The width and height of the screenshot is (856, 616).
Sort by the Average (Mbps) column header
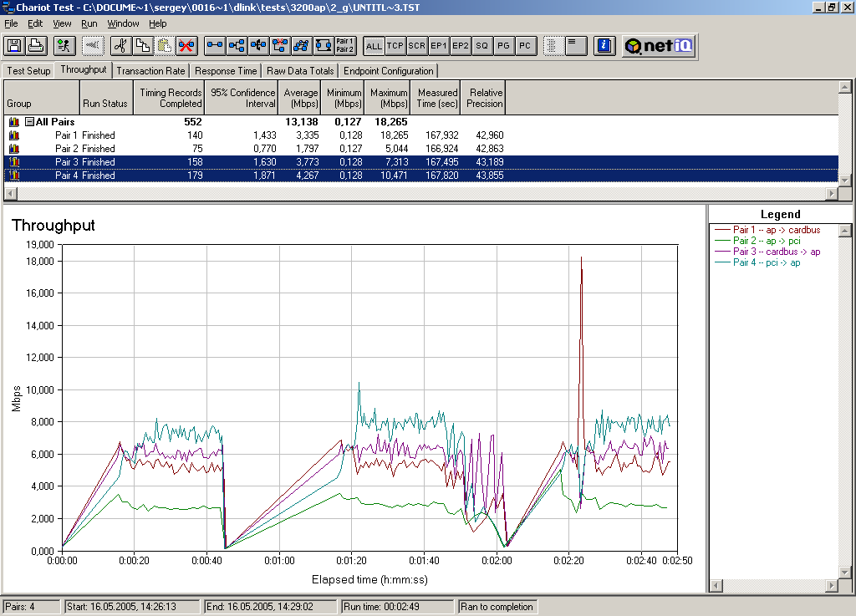point(301,98)
